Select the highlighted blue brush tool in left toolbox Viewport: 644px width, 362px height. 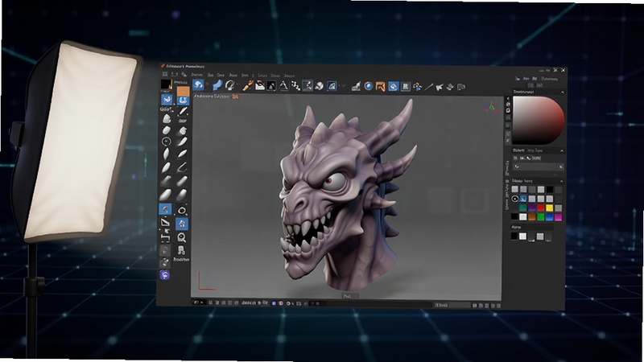coord(165,209)
